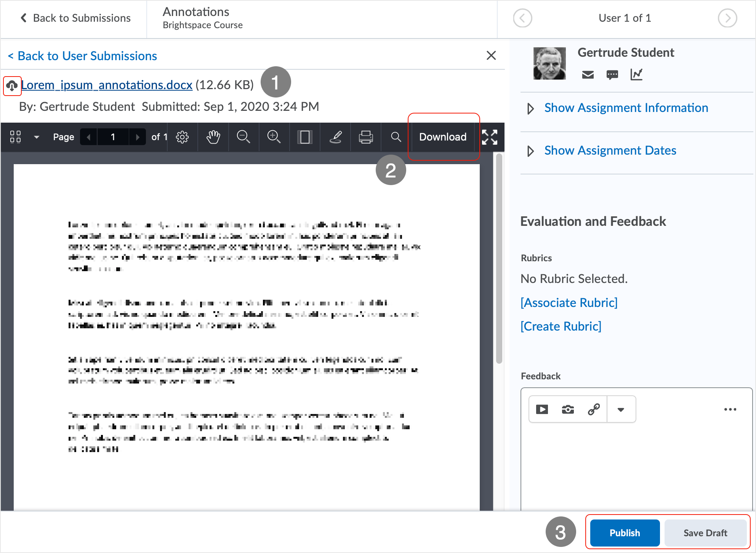
Task: Click the print document icon
Action: point(365,137)
